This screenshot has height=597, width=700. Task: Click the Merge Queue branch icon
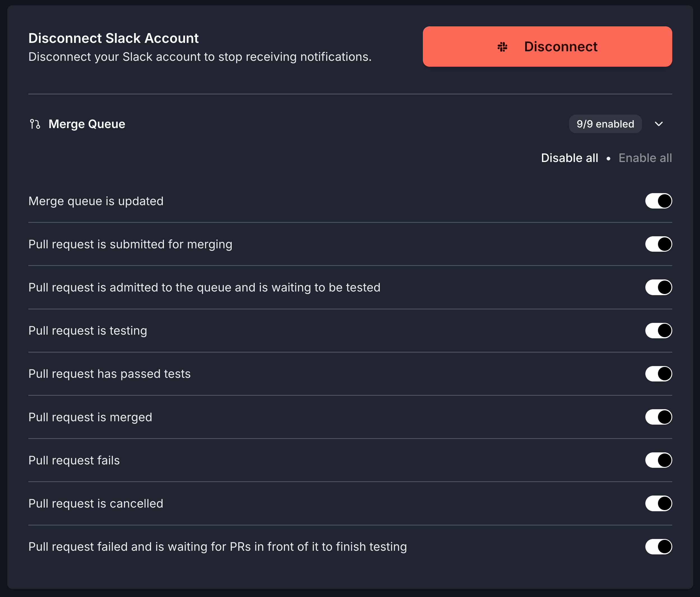pyautogui.click(x=35, y=124)
